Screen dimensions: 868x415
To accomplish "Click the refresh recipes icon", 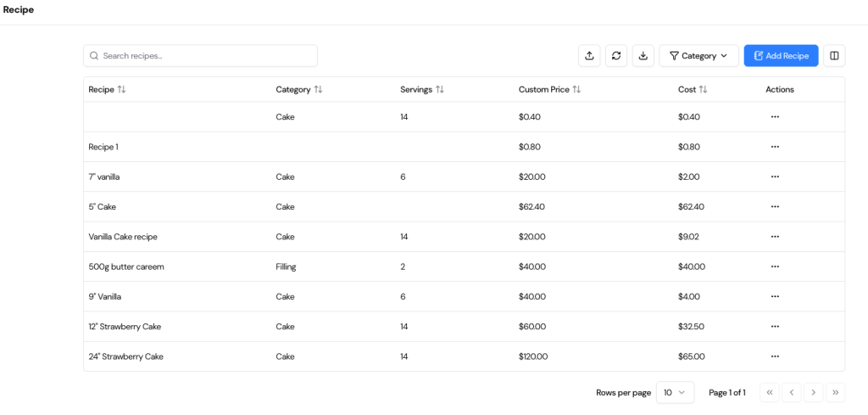I will tap(616, 56).
